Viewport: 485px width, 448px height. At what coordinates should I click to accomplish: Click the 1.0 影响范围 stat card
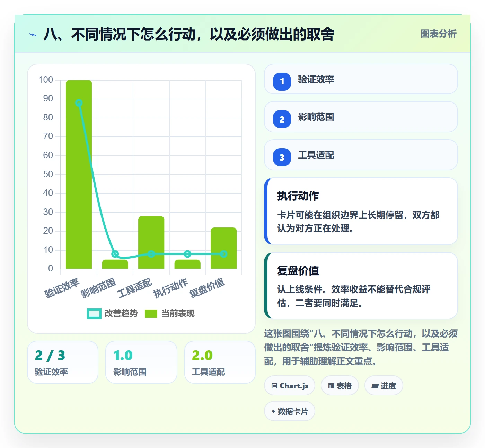tap(141, 362)
